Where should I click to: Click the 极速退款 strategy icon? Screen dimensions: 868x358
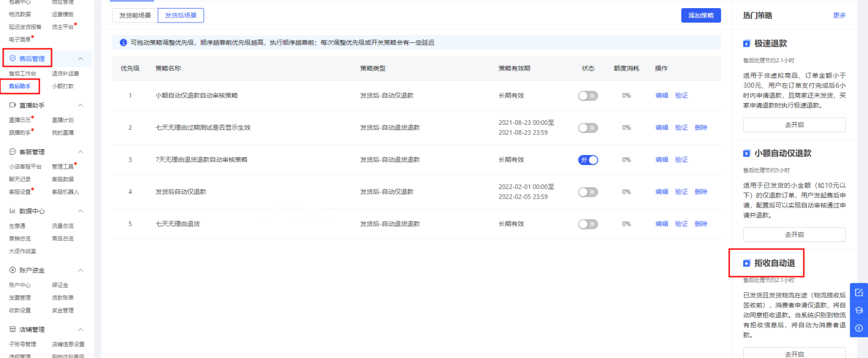point(746,43)
